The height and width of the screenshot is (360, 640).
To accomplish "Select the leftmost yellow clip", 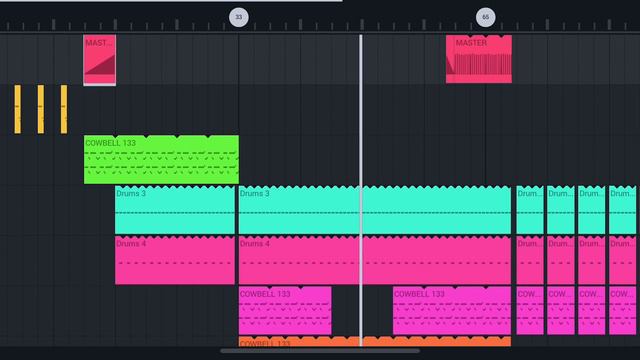I will point(18,109).
